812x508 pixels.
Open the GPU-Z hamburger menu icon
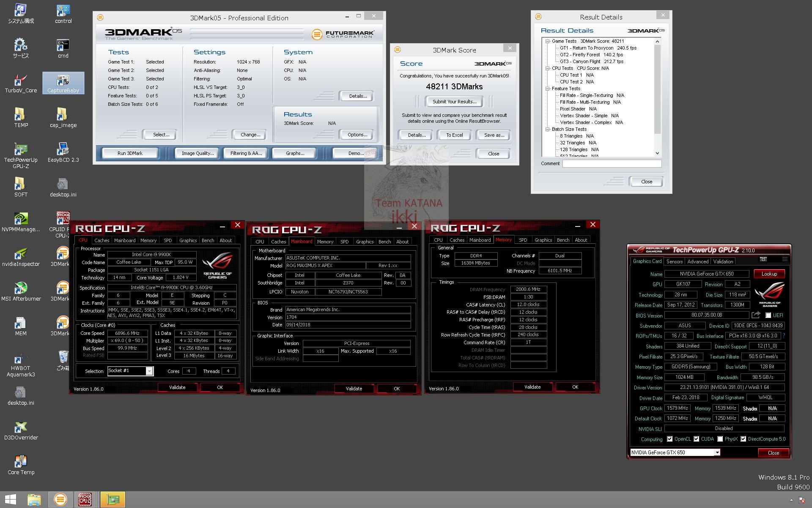[x=785, y=259]
